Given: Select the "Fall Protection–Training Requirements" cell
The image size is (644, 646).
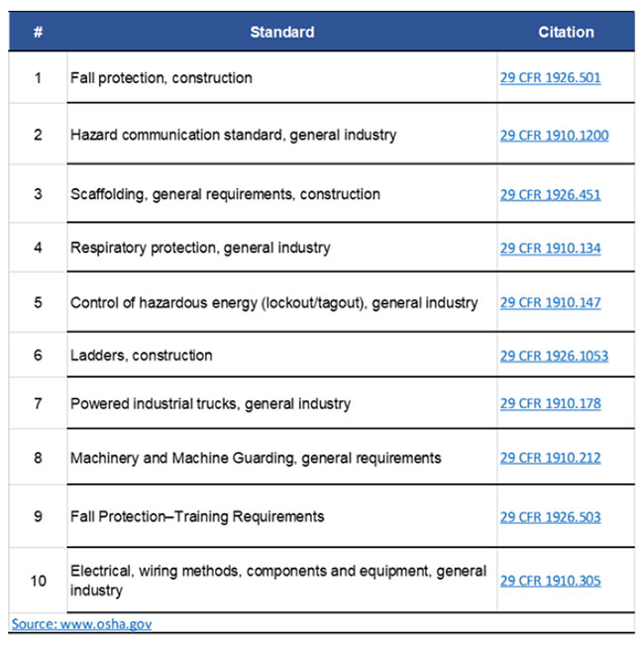Looking at the screenshot, I should tap(197, 516).
